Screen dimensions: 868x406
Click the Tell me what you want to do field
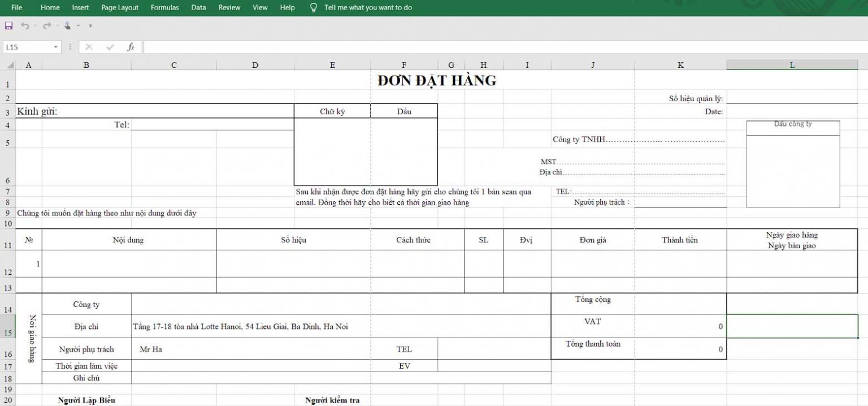click(367, 7)
